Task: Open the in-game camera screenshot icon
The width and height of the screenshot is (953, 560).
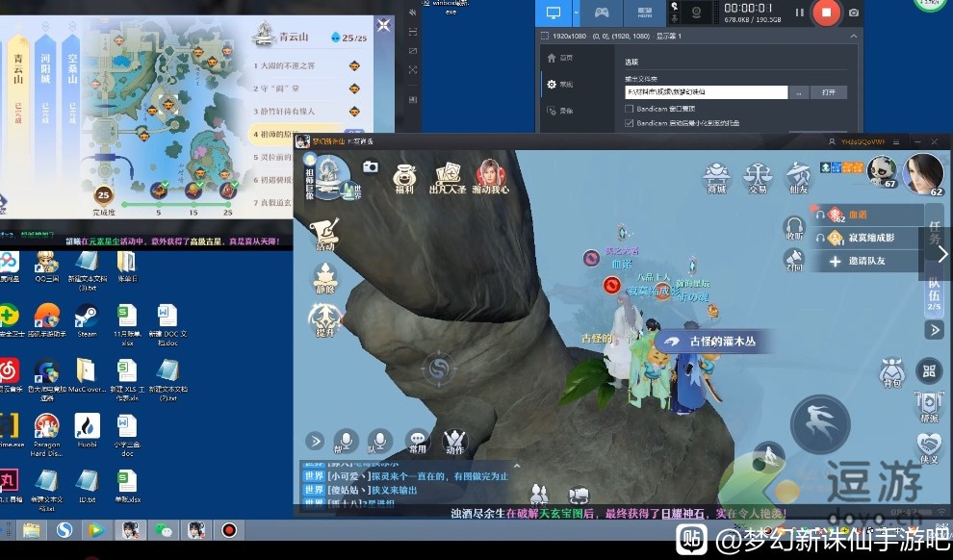Action: pos(371,166)
